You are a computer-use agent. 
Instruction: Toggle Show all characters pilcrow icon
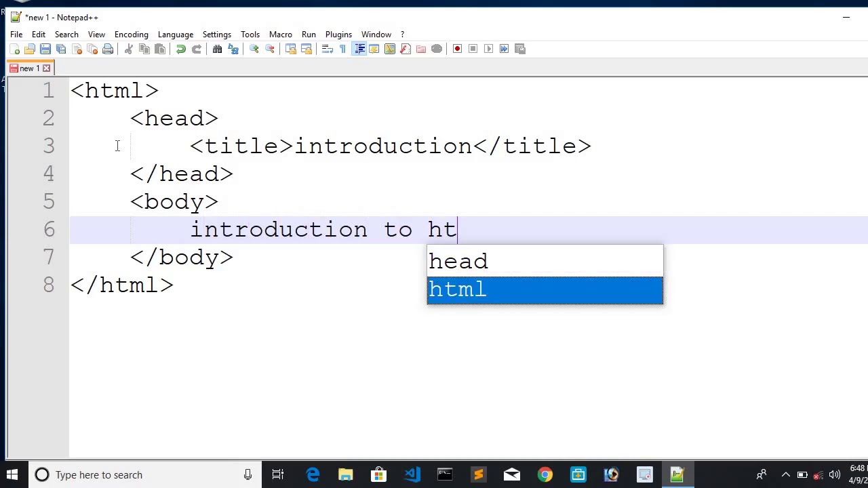(343, 49)
